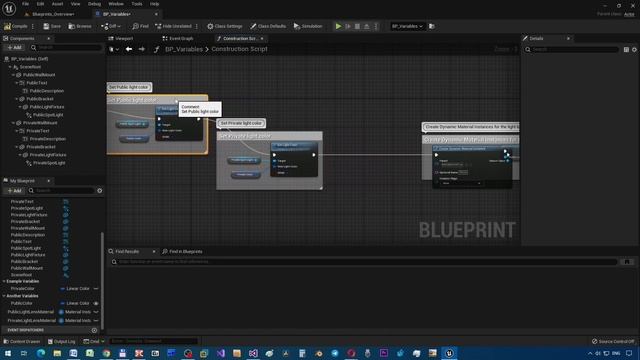
Task: Open the Output Log
Action: (61, 341)
